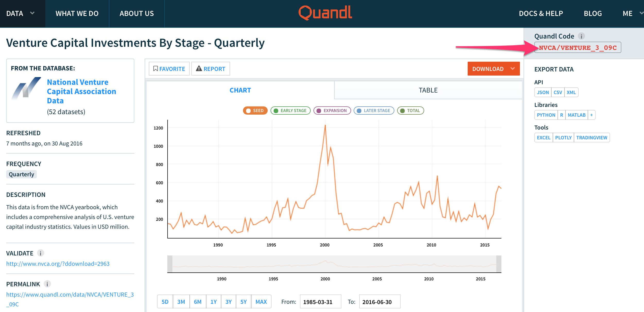Image resolution: width=644 pixels, height=312 pixels.
Task: Enable the EARLY STAGE series
Action: [290, 111]
